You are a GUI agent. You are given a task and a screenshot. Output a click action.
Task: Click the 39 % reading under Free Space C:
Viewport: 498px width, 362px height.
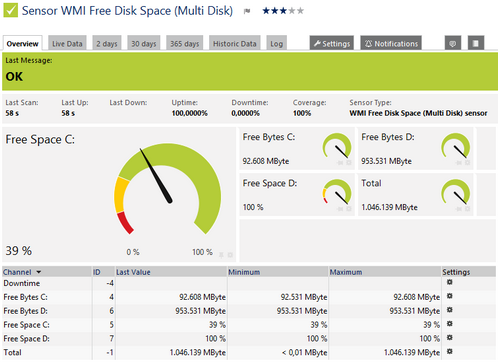click(x=19, y=251)
